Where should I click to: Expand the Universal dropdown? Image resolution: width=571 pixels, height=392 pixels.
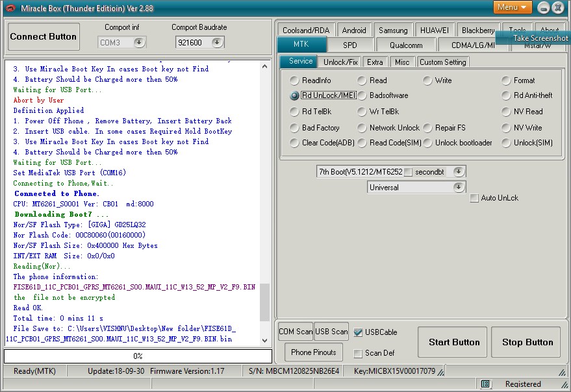coord(459,187)
